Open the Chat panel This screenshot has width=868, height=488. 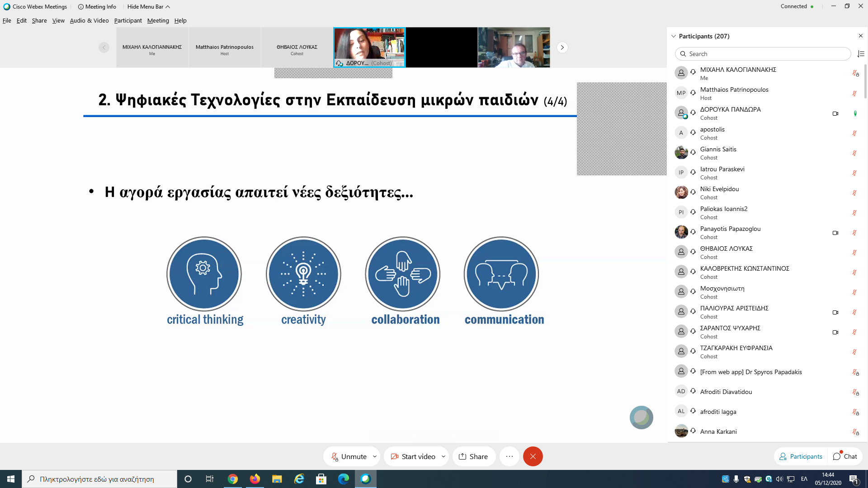pos(845,456)
